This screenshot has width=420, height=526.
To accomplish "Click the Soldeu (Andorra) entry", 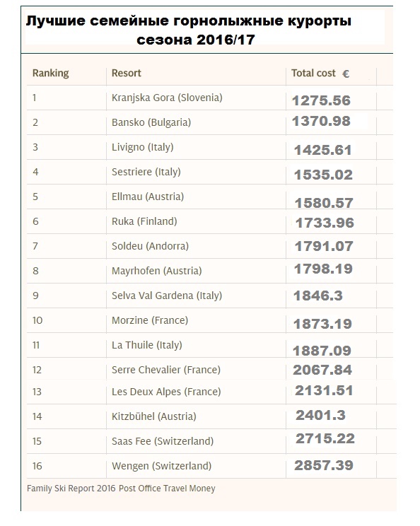I will point(150,246).
